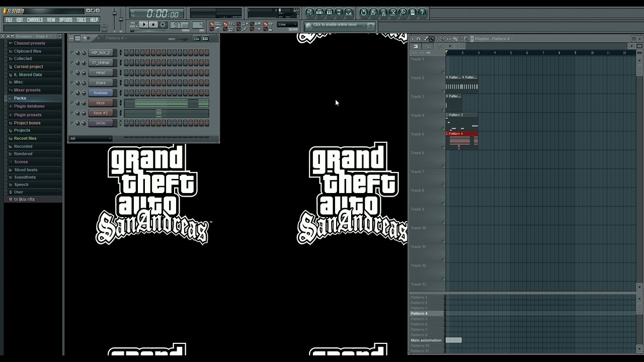Click the One-click recording wrench icon
Viewport: 644px width, 362px height.
403,13
